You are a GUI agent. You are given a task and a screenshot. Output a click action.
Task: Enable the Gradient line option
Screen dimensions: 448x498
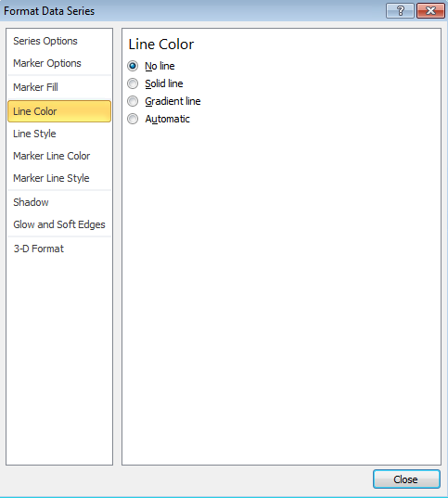pos(133,101)
